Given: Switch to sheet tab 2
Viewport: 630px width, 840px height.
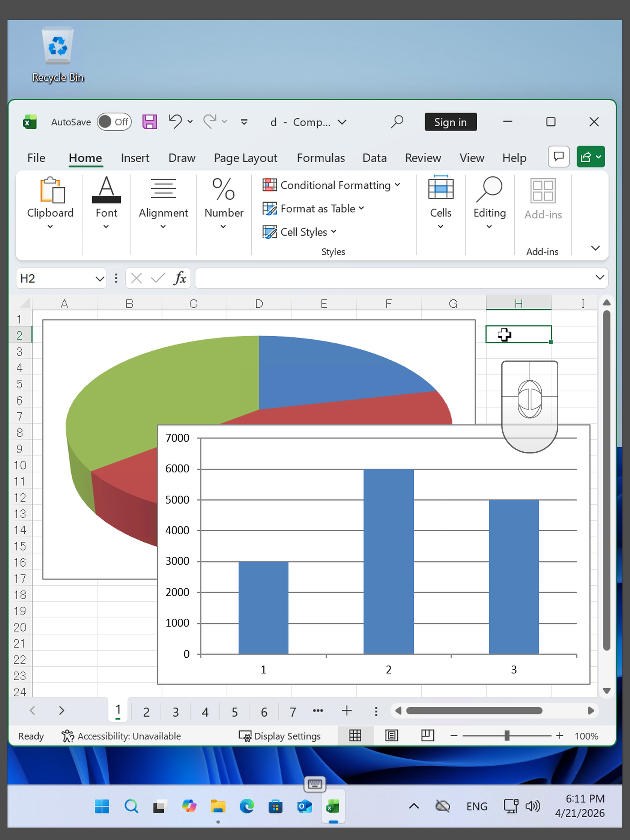Looking at the screenshot, I should click(x=146, y=712).
